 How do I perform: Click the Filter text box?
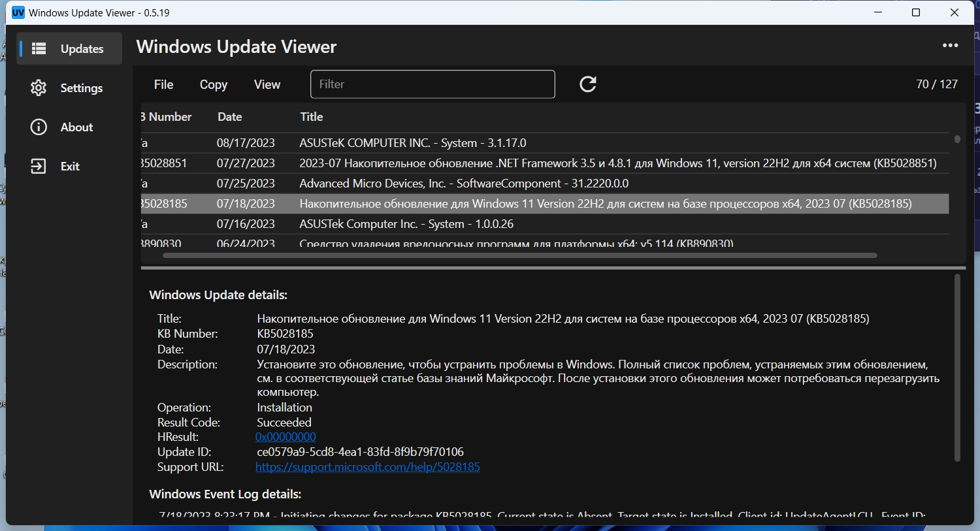click(433, 84)
